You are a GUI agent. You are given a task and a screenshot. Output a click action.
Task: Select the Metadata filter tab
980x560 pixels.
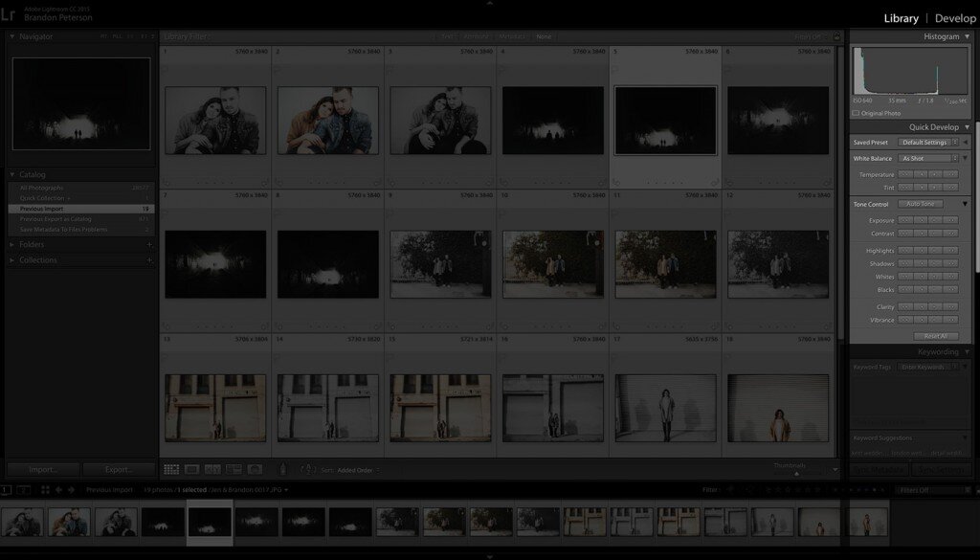[512, 37]
